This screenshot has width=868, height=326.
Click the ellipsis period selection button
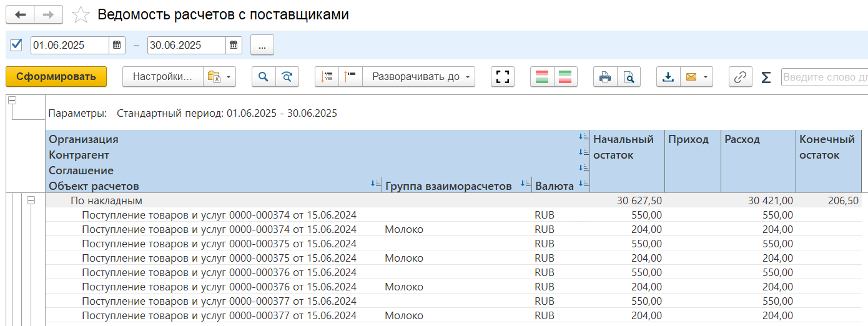262,45
